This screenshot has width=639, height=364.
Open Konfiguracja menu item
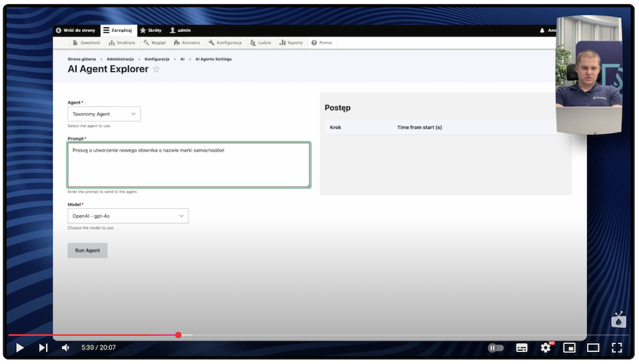pyautogui.click(x=225, y=43)
